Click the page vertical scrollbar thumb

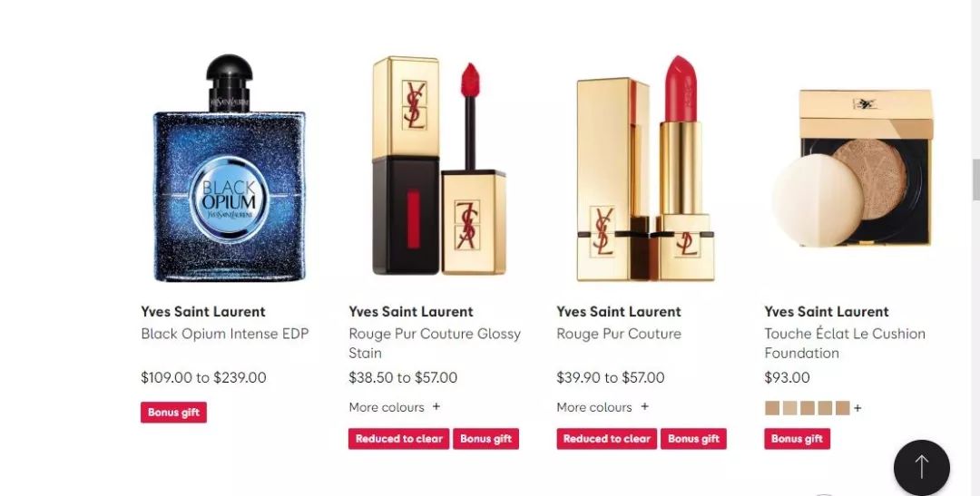[975, 180]
